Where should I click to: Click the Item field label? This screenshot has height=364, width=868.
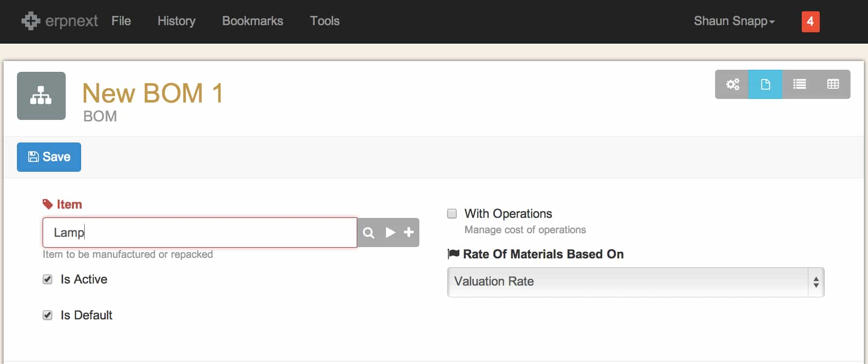pyautogui.click(x=69, y=205)
